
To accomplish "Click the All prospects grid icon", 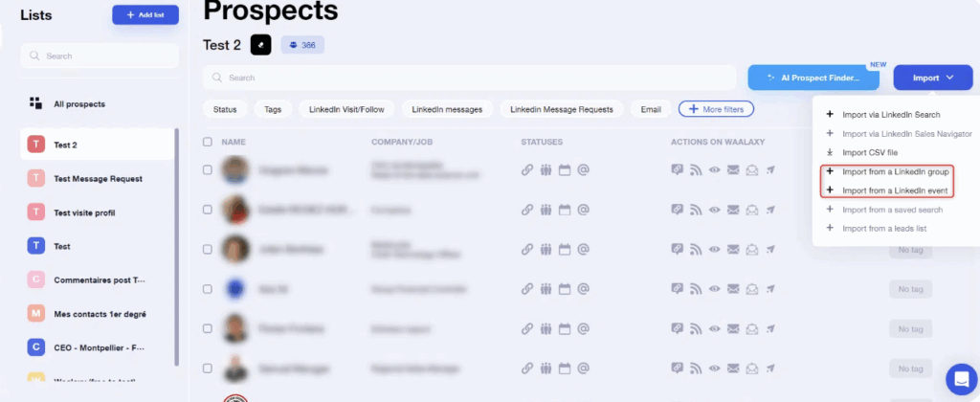I will 36,103.
